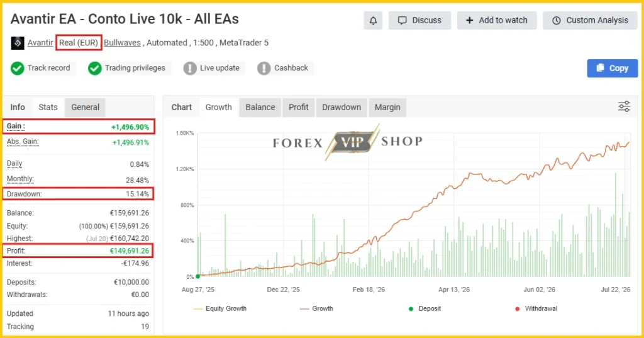Click the Updated 11 hours ago value
The height and width of the screenshot is (338, 644).
[x=128, y=313]
